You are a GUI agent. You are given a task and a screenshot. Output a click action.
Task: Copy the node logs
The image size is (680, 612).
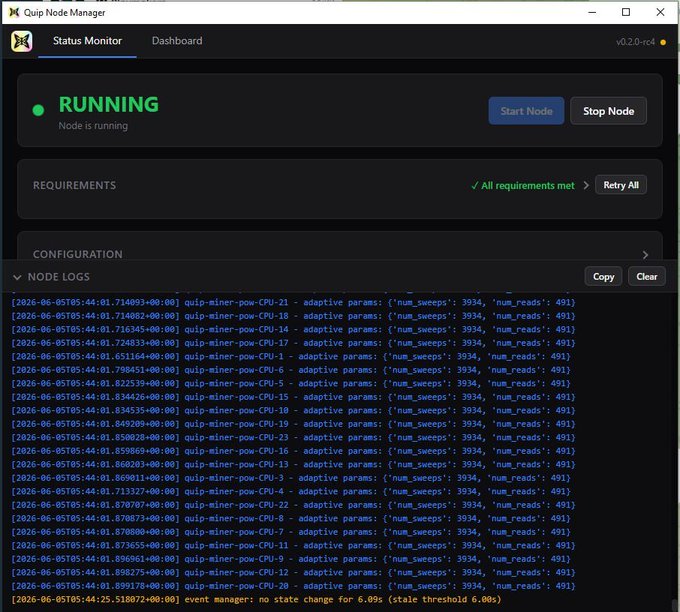pos(603,277)
